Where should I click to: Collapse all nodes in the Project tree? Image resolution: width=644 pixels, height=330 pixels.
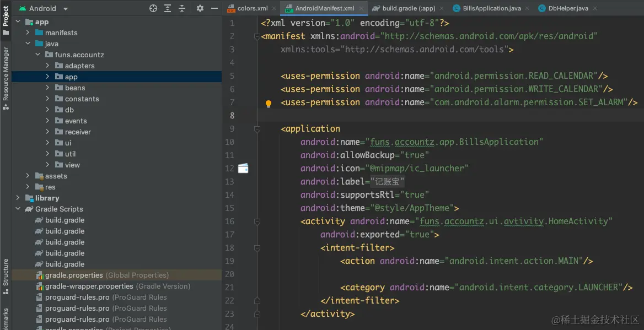click(x=181, y=8)
